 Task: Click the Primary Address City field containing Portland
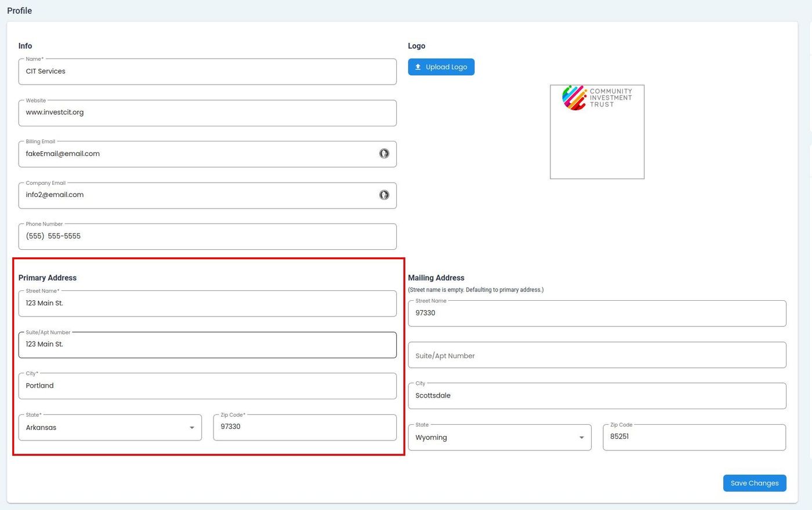(207, 386)
